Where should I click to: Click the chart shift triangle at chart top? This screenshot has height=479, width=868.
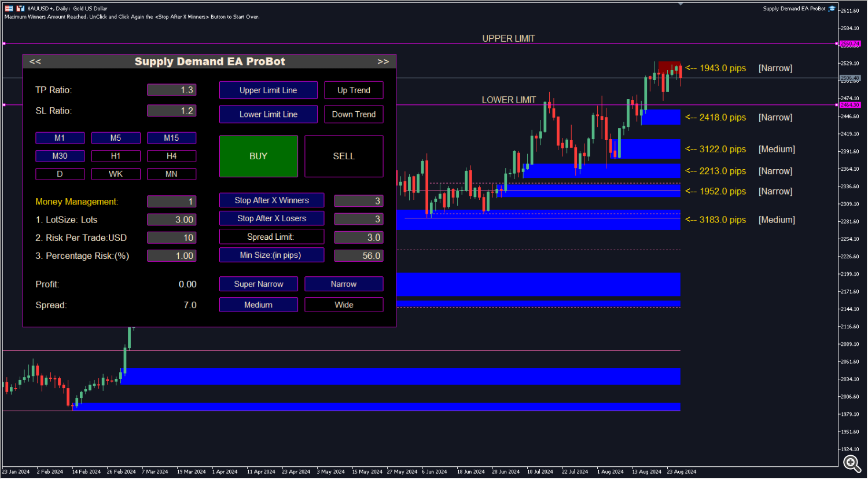(x=681, y=4)
